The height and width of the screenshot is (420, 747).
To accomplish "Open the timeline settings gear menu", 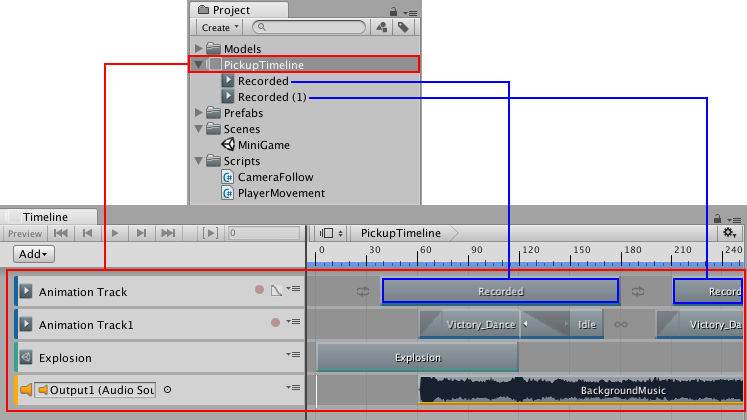I will tap(730, 233).
